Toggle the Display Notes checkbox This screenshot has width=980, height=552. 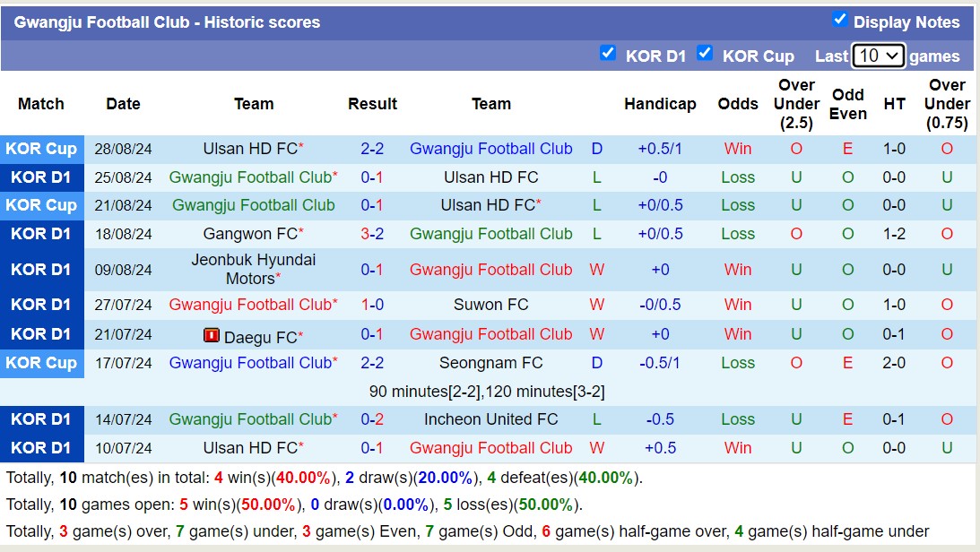(840, 19)
